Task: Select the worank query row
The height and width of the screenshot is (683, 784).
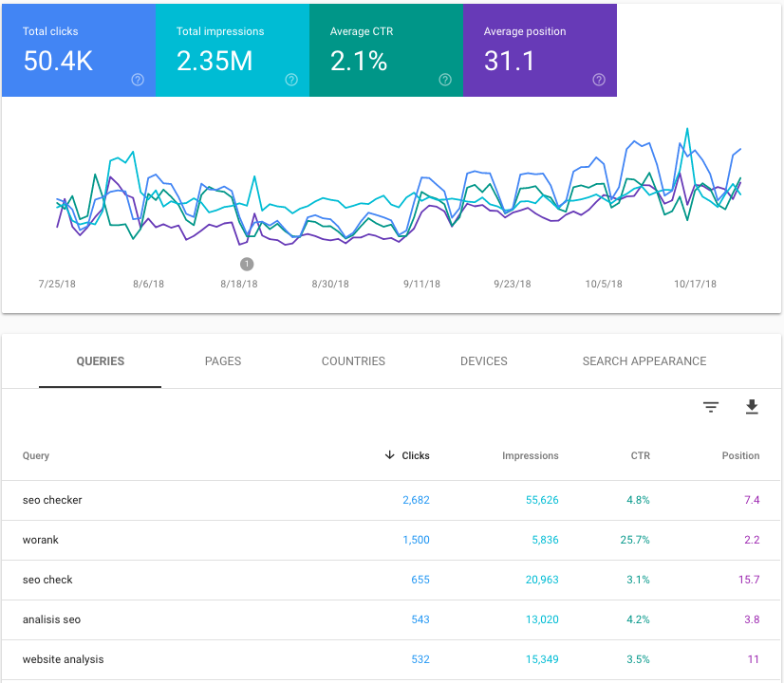Action: (x=41, y=540)
